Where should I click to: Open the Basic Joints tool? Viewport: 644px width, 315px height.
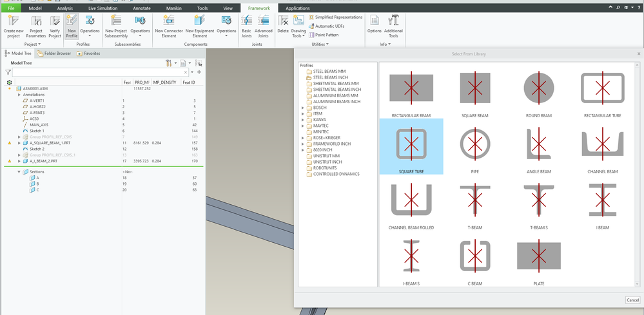tap(246, 22)
